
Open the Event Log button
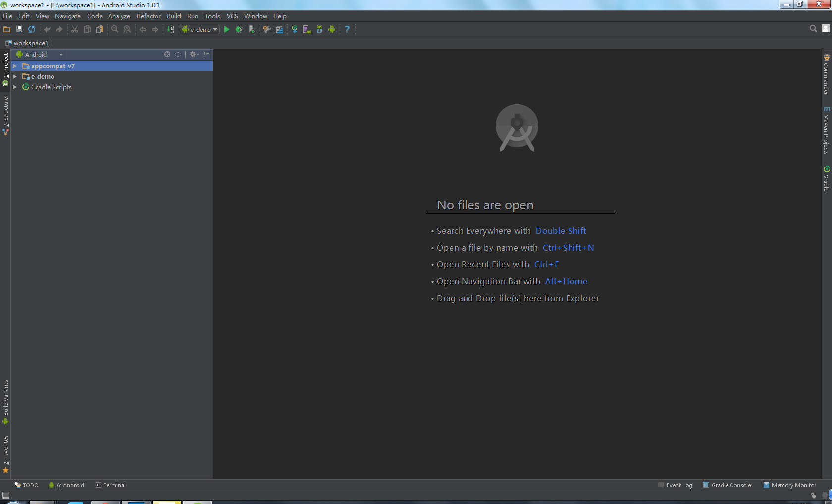[675, 485]
